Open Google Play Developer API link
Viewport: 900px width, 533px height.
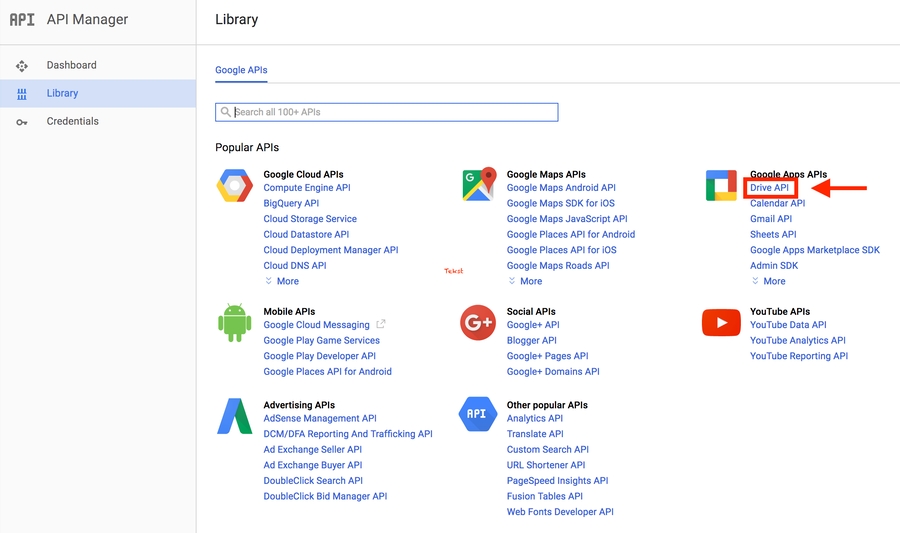click(320, 356)
